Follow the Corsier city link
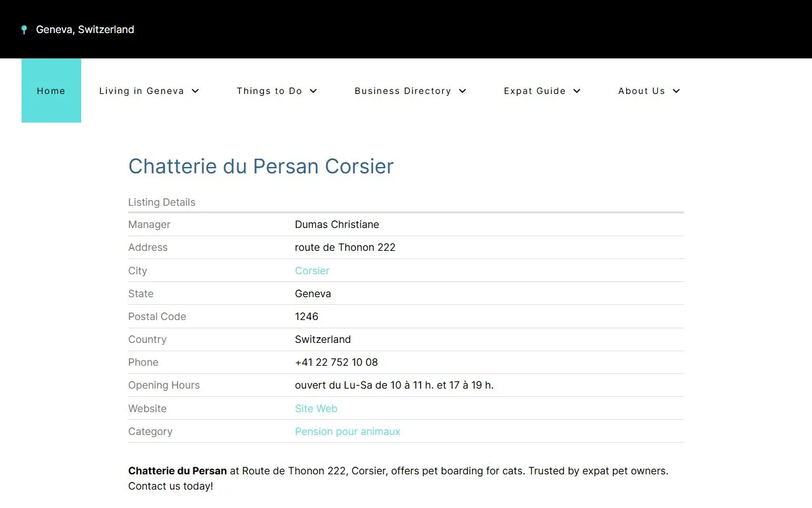Viewport: 812px width, 508px height. pos(312,271)
